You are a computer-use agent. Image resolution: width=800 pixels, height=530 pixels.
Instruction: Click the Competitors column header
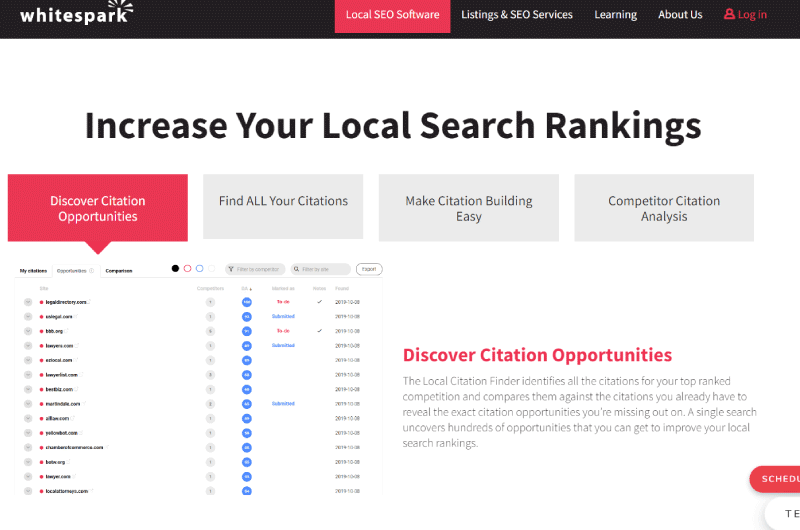pos(210,289)
